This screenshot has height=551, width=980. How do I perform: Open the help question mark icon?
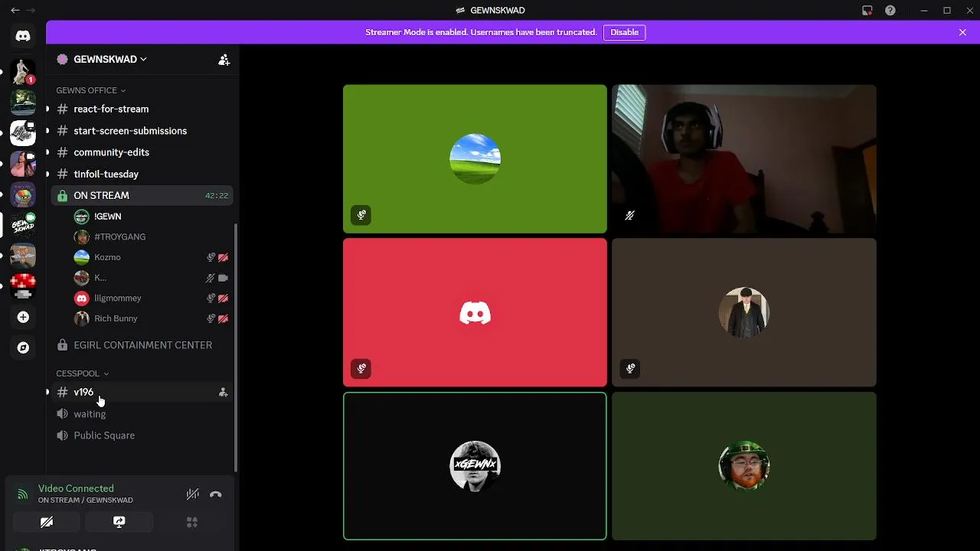890,11
